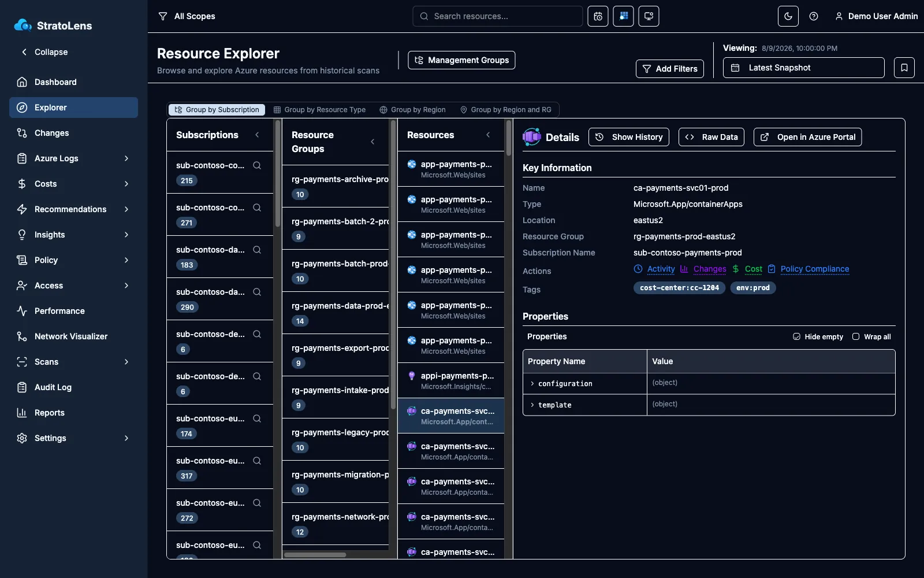Image resolution: width=924 pixels, height=578 pixels.
Task: Select Group by Region and RG tab
Action: point(505,110)
